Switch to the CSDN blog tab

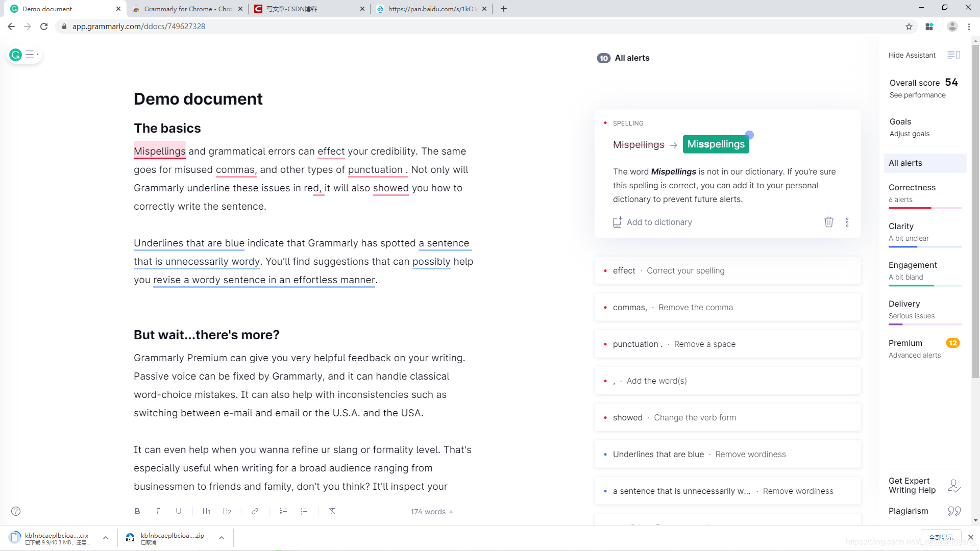pyautogui.click(x=309, y=9)
